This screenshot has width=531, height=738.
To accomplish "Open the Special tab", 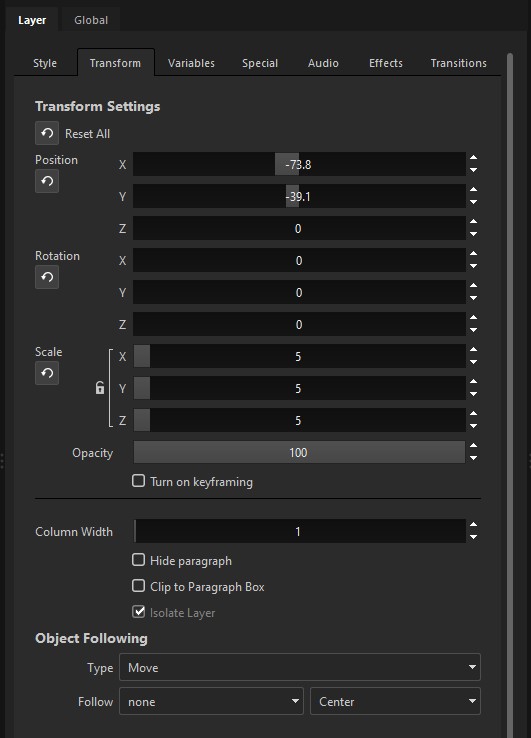I will tap(260, 63).
